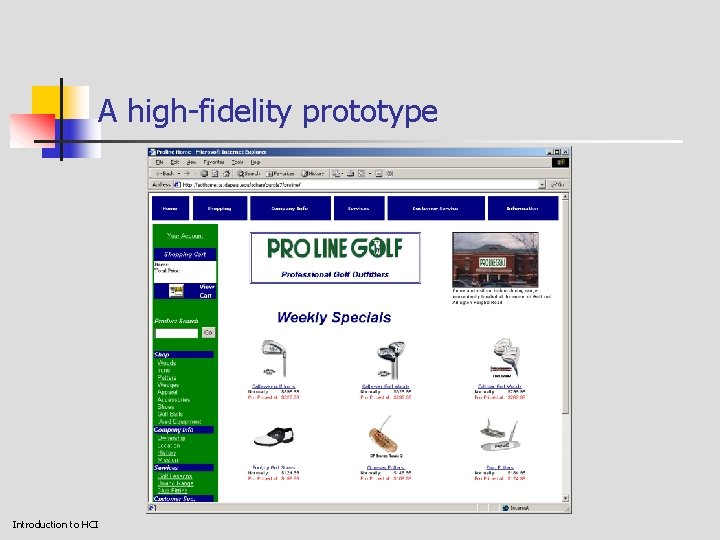Click the Refresh page toolbar icon

[x=215, y=174]
